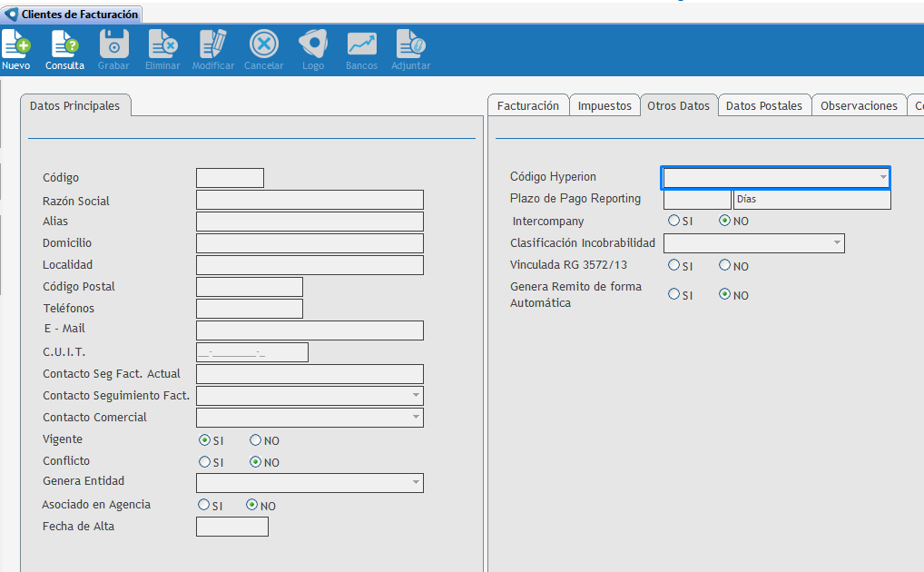Click the Plazo de Pago Reporting number field

click(697, 200)
